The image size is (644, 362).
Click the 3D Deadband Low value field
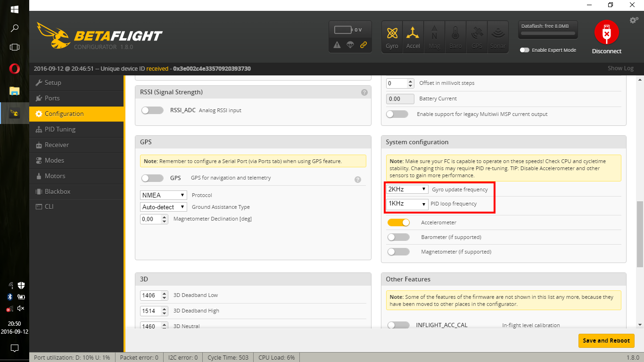pos(150,296)
